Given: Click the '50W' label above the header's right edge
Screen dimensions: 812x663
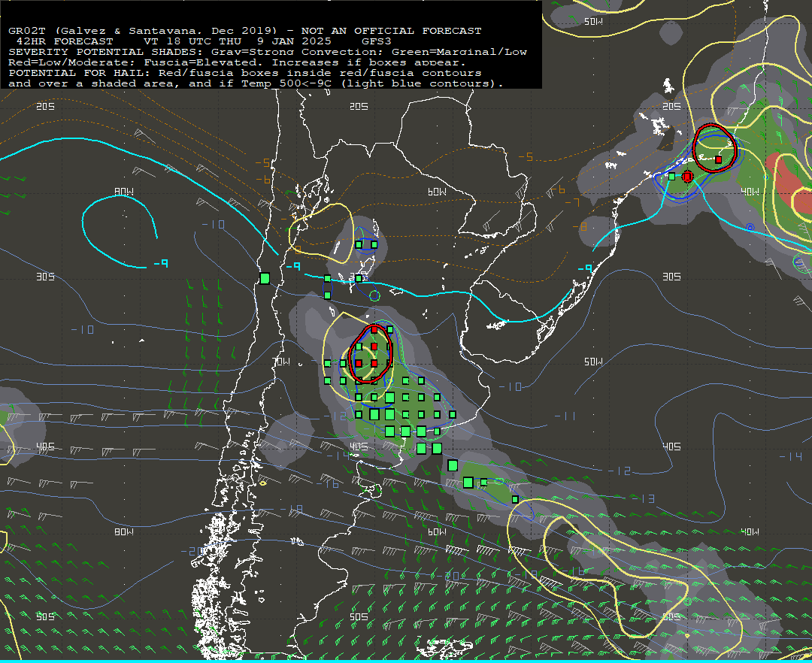Looking at the screenshot, I should 593,22.
